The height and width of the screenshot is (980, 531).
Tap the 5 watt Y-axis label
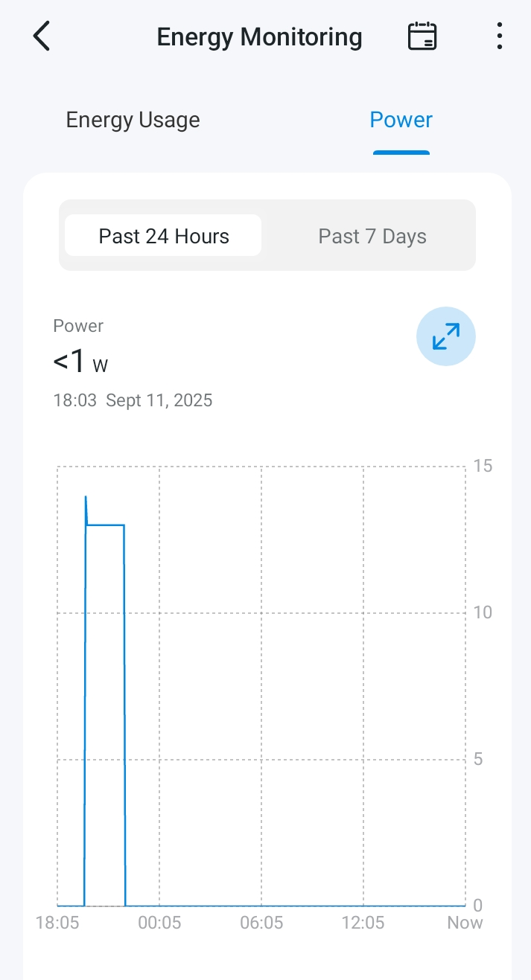tap(480, 759)
